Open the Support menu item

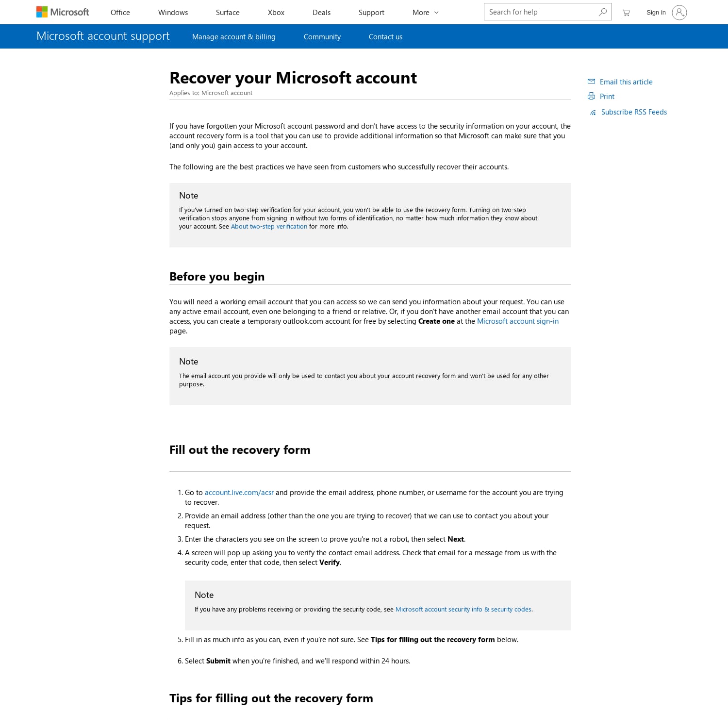point(371,13)
